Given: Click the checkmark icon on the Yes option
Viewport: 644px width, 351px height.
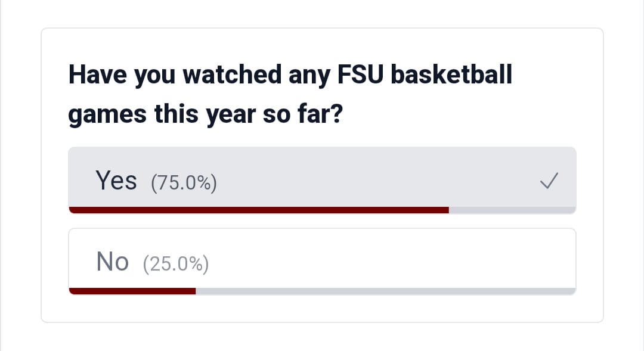Looking at the screenshot, I should click(x=549, y=181).
